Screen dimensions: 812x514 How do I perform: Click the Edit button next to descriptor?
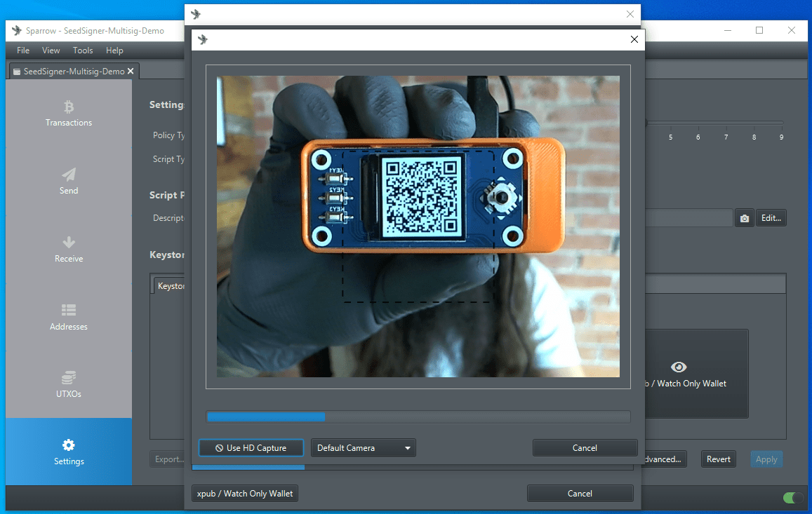[771, 218]
